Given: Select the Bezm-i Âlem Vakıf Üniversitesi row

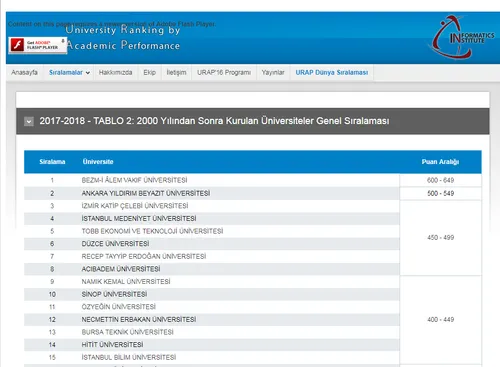Looking at the screenshot, I should (x=212, y=180).
